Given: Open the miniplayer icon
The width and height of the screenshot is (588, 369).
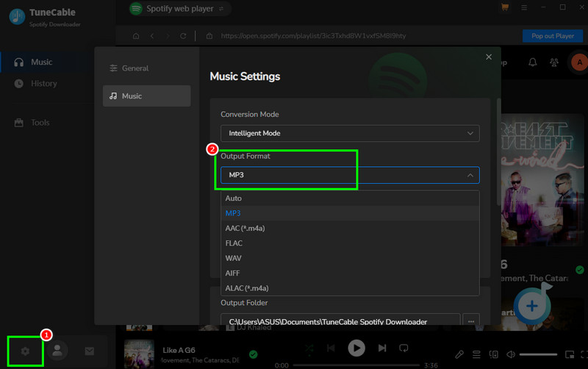Looking at the screenshot, I should [x=570, y=354].
